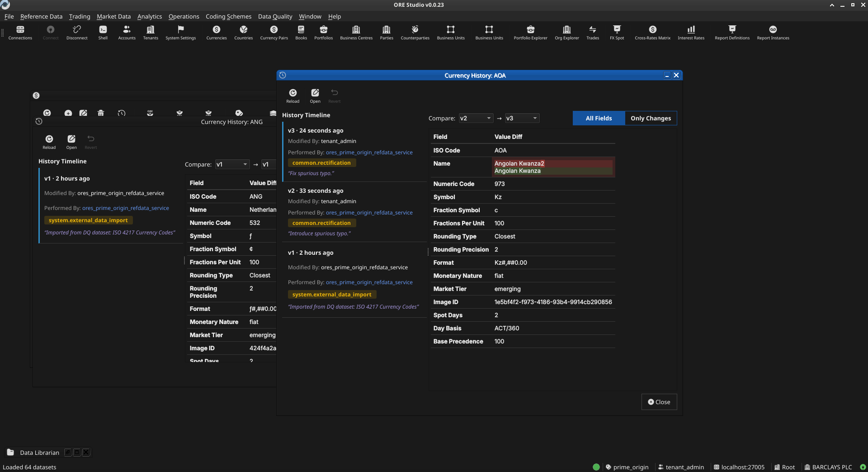Click the add plus icon in background currencies window
This screenshot has height=472, width=868.
pyautogui.click(x=68, y=113)
